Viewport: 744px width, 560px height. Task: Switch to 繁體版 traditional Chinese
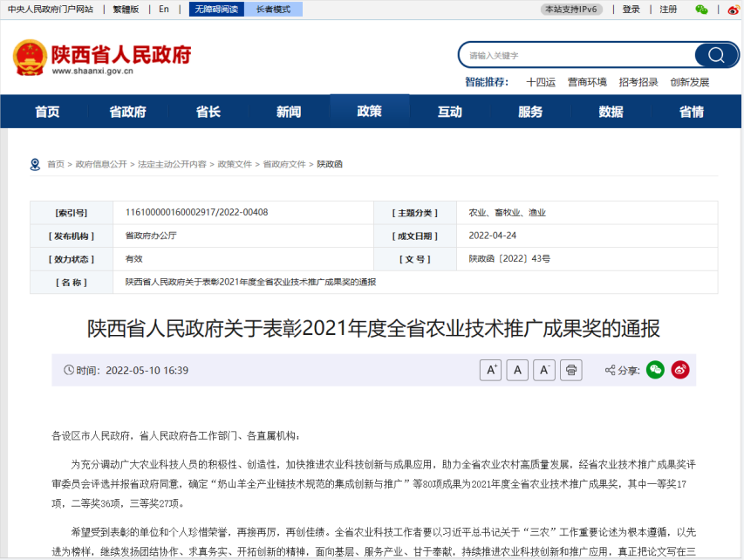(126, 10)
